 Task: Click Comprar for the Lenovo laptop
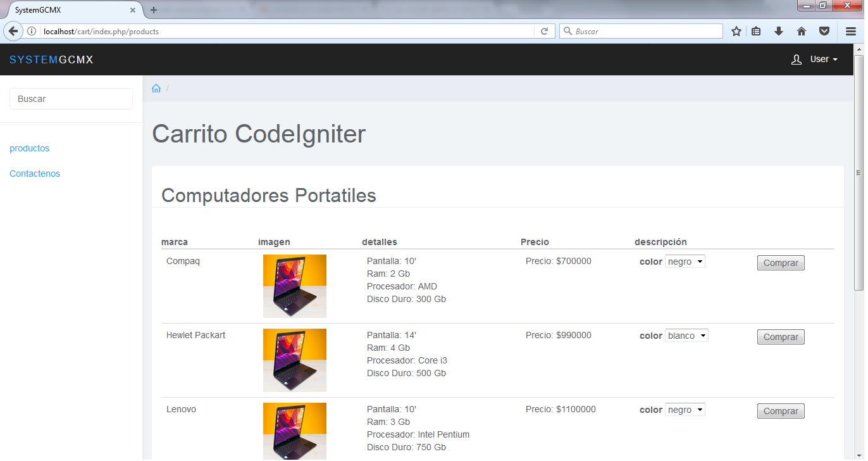(x=781, y=411)
